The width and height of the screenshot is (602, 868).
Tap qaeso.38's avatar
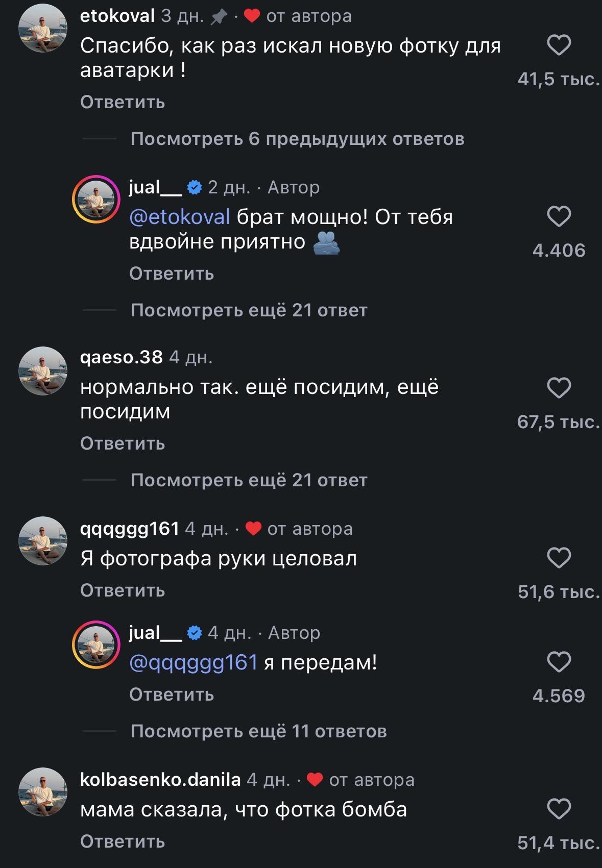pos(43,371)
